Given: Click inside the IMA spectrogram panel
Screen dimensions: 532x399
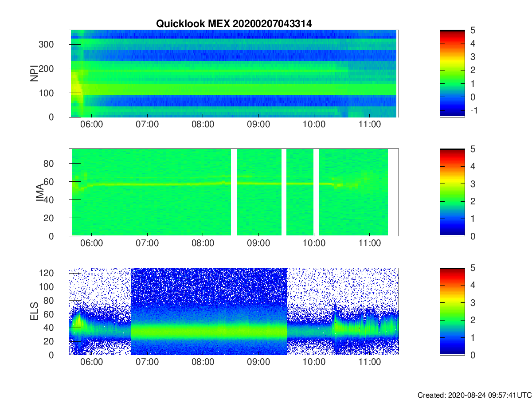Looking at the screenshot, I should (x=234, y=192).
